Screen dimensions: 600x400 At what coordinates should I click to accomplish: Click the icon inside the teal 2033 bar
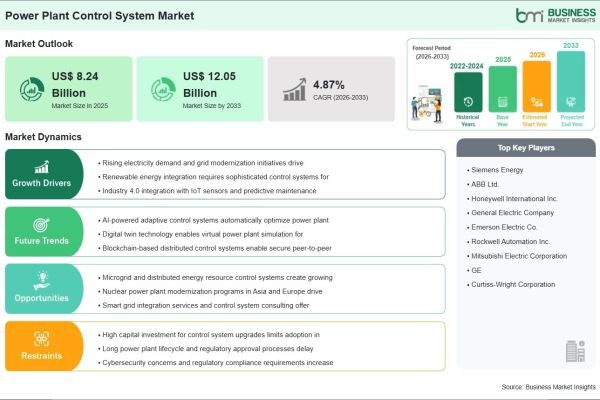click(x=571, y=102)
